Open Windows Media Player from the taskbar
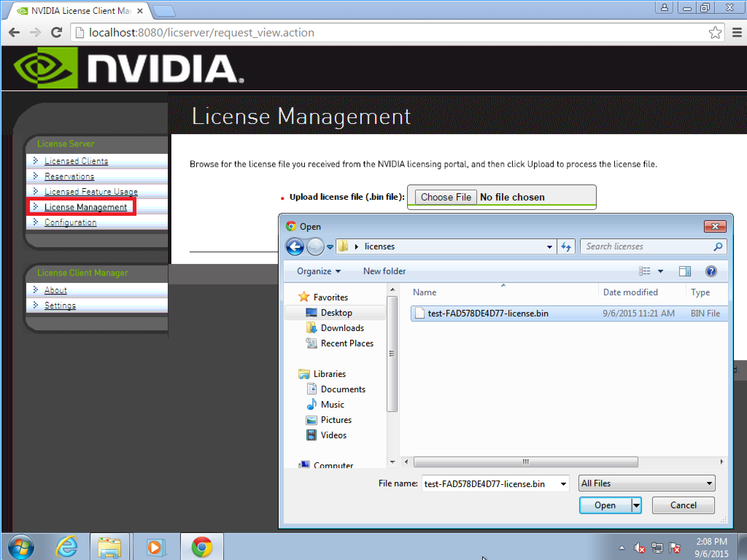747x560 pixels. click(156, 547)
